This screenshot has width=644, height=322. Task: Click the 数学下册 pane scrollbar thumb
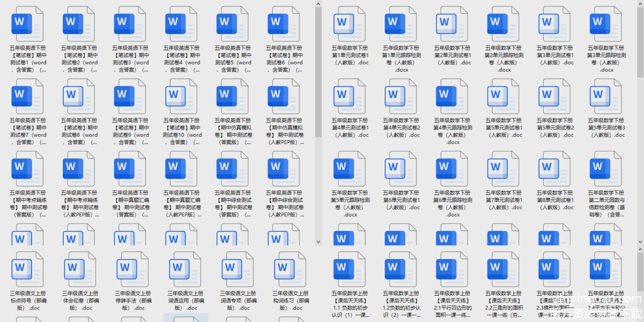click(640, 42)
